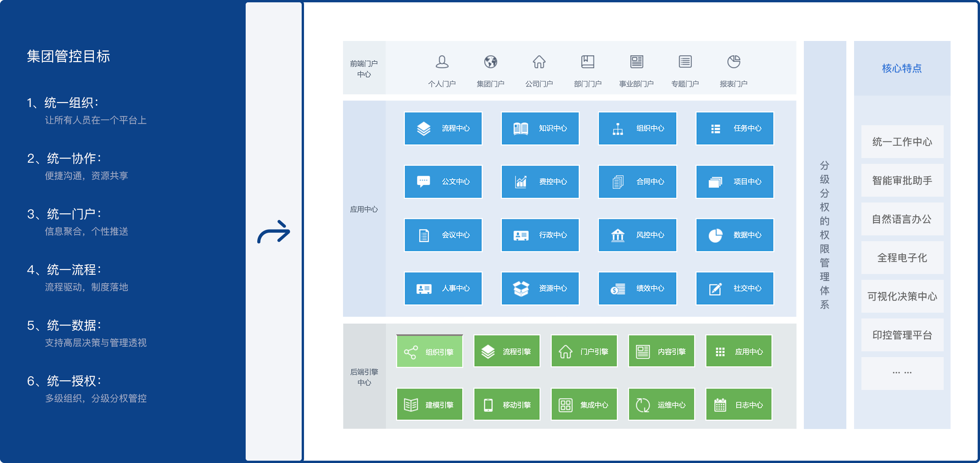Click the 集团门户 globe icon
980x463 pixels.
coord(491,62)
